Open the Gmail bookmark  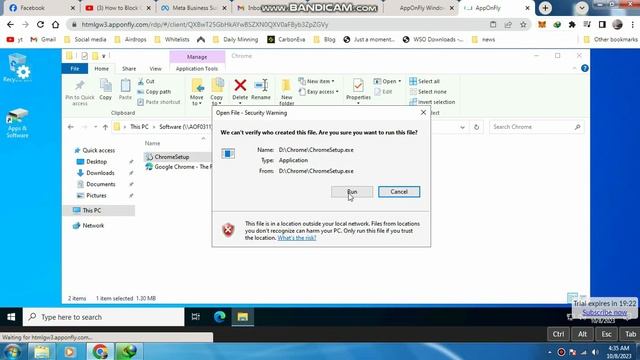click(43, 40)
